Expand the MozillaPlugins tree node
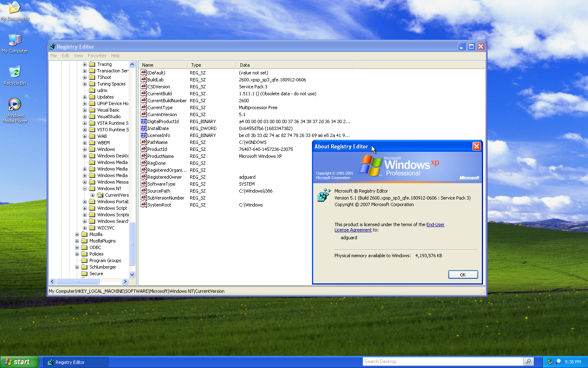 pyautogui.click(x=77, y=241)
